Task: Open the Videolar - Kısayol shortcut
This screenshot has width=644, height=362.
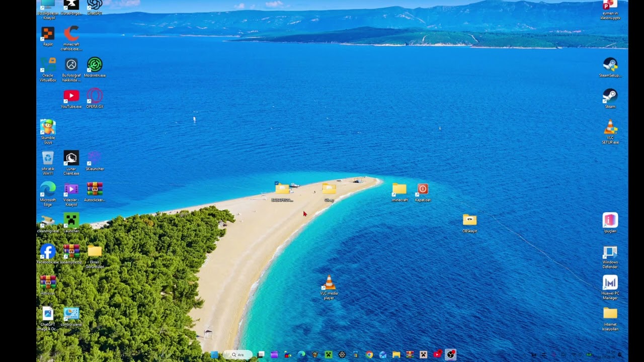Action: tap(71, 194)
